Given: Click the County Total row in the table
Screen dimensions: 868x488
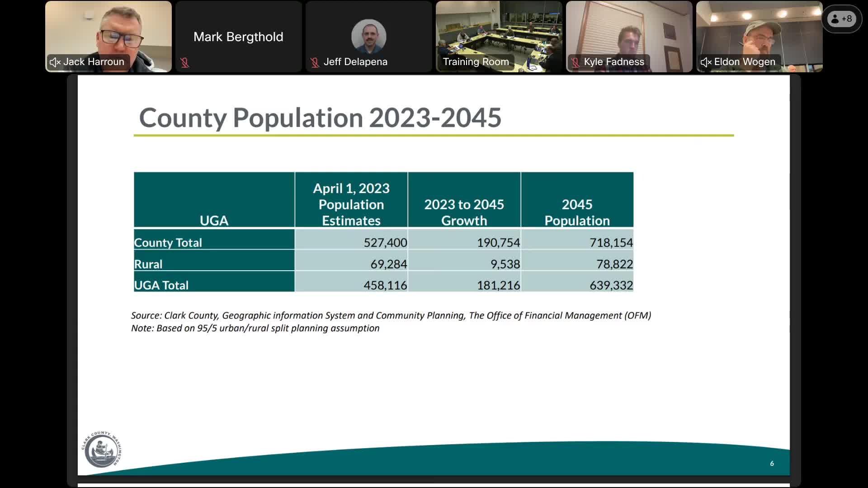Looking at the screenshot, I should tap(383, 242).
